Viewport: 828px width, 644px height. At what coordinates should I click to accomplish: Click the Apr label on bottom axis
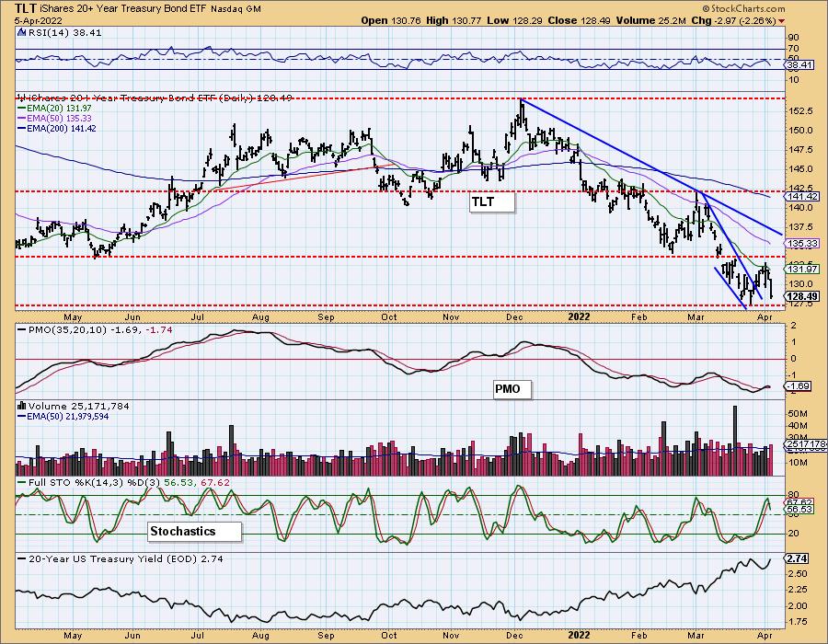coord(765,635)
